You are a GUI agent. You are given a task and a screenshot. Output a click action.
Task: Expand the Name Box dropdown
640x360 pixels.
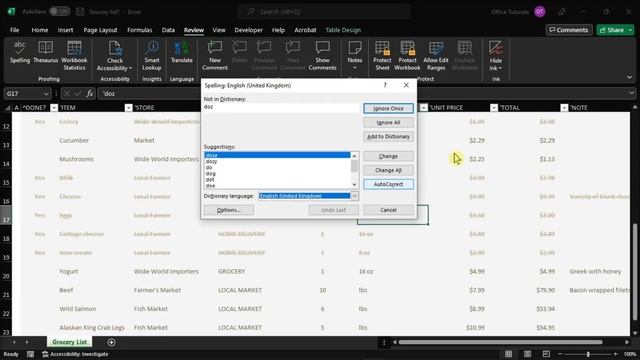click(x=46, y=93)
